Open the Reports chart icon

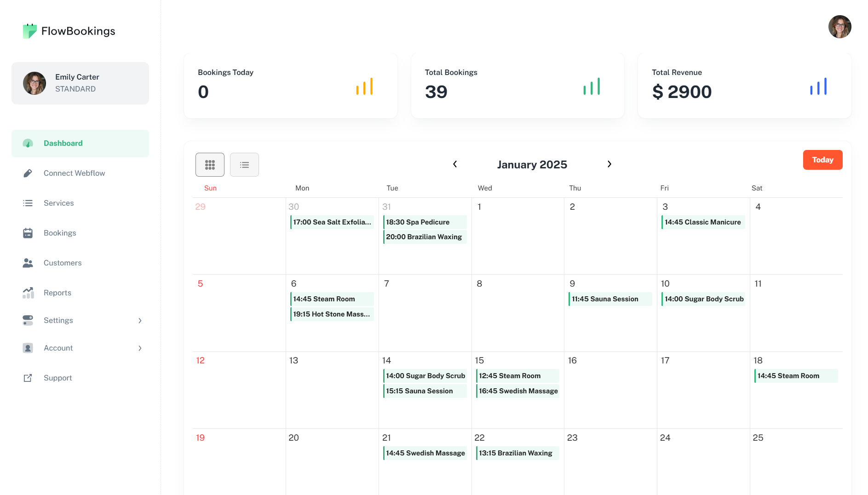pyautogui.click(x=28, y=293)
